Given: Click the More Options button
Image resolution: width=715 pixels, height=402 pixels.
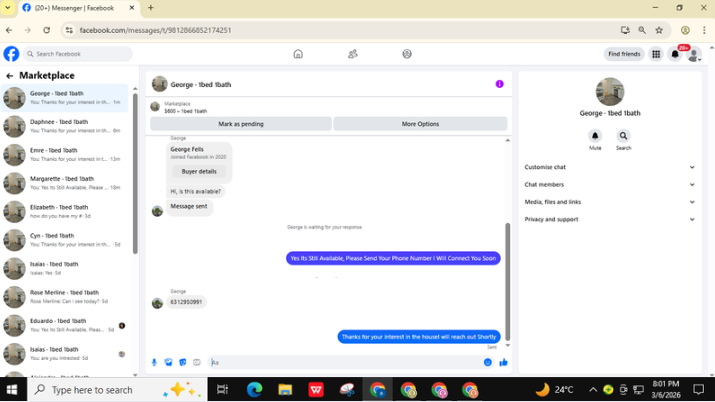Looking at the screenshot, I should [420, 124].
